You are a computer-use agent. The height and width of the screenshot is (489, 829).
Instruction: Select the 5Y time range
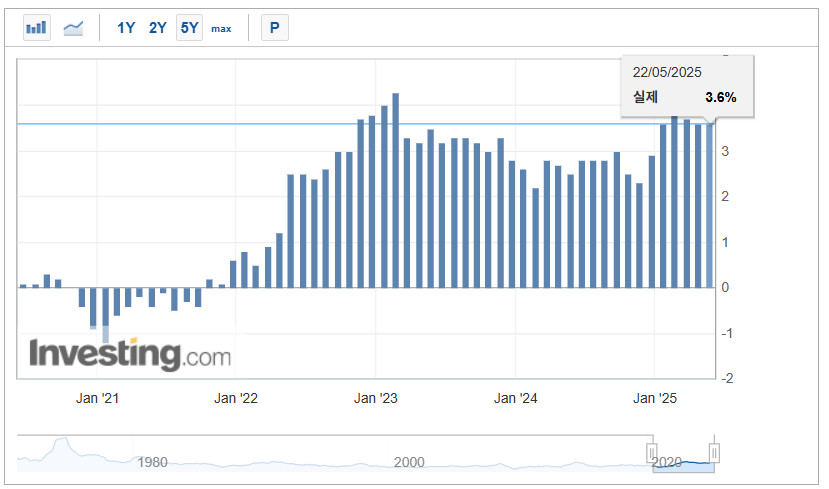tap(189, 27)
